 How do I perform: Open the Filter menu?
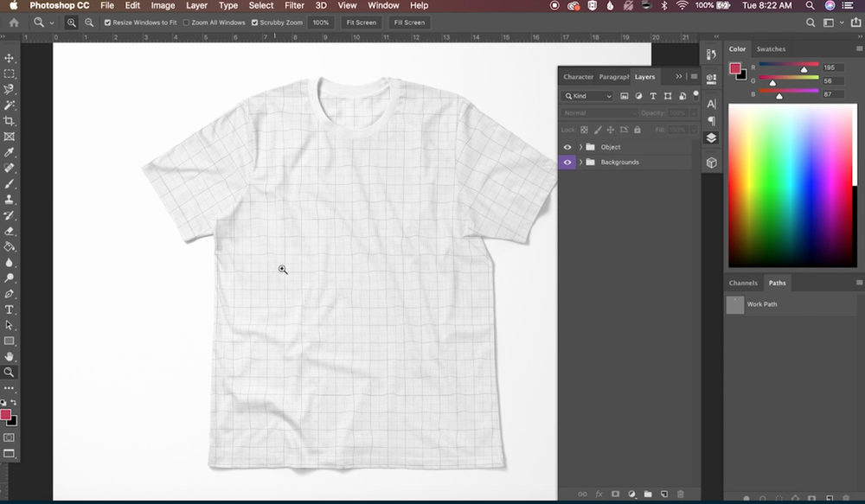[294, 5]
